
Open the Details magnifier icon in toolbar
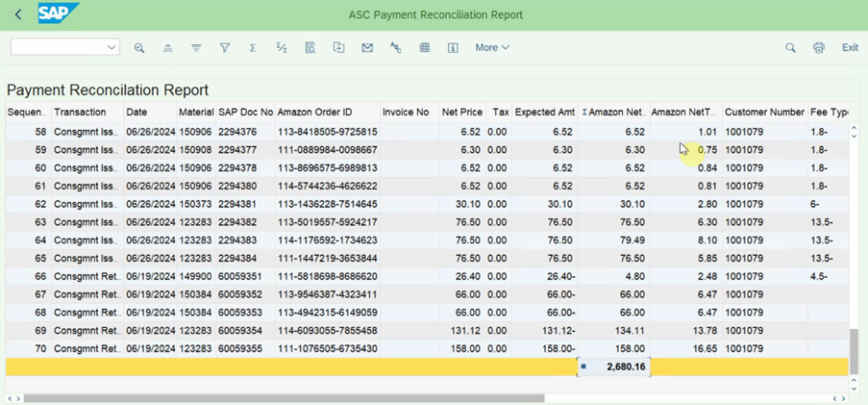point(139,48)
